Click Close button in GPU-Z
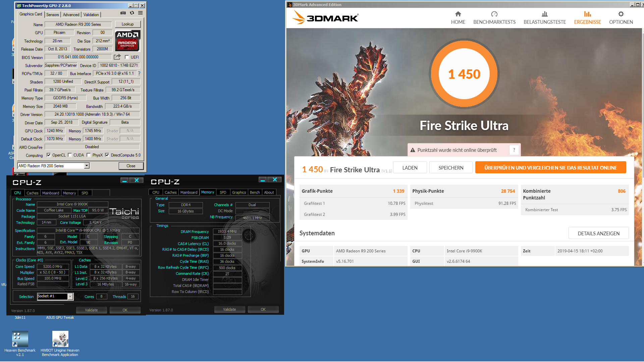The image size is (644, 362). (x=131, y=166)
